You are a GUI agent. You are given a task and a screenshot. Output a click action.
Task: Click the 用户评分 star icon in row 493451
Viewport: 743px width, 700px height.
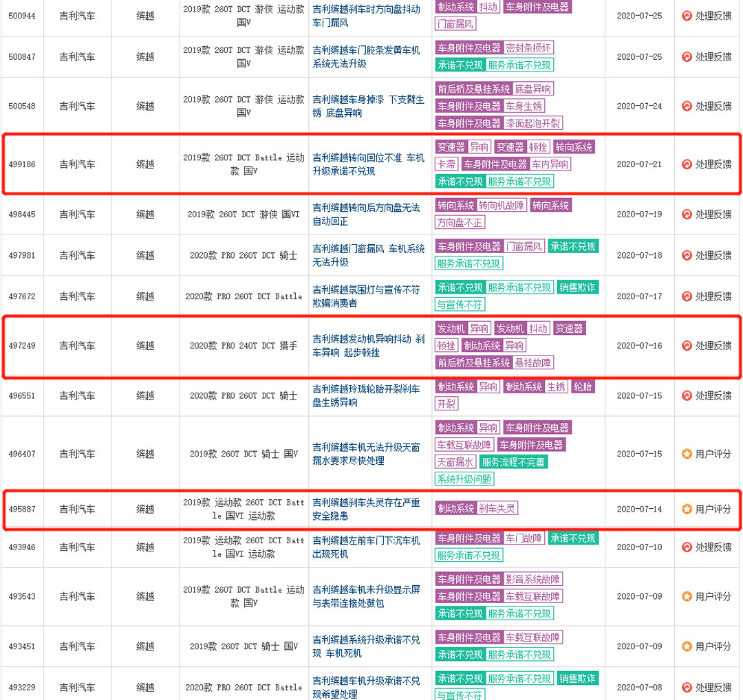[x=686, y=646]
